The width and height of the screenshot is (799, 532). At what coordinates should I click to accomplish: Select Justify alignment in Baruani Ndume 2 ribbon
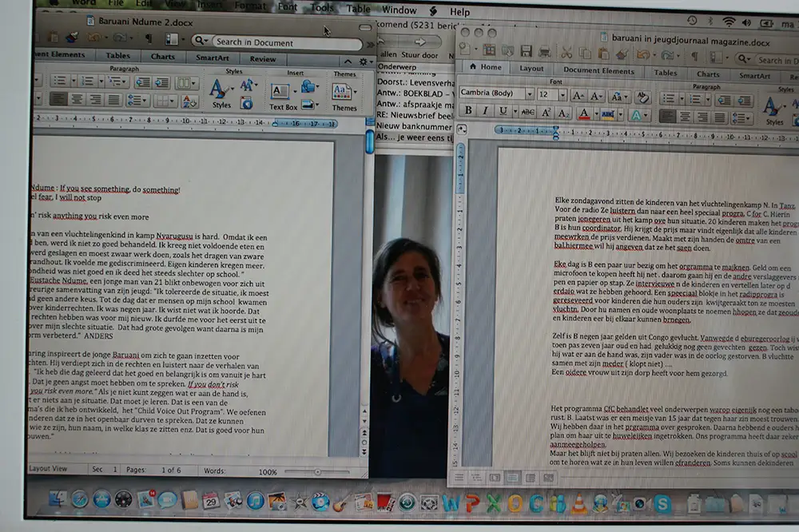click(113, 99)
